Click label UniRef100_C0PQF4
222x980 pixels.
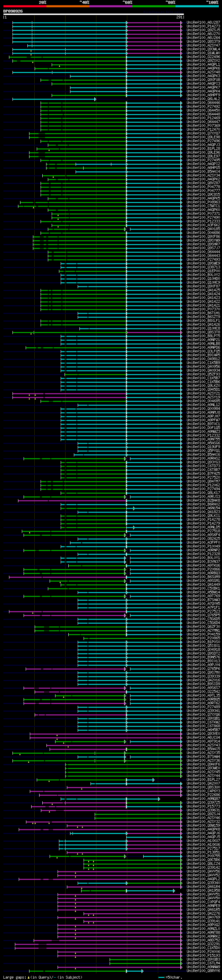(203, 902)
